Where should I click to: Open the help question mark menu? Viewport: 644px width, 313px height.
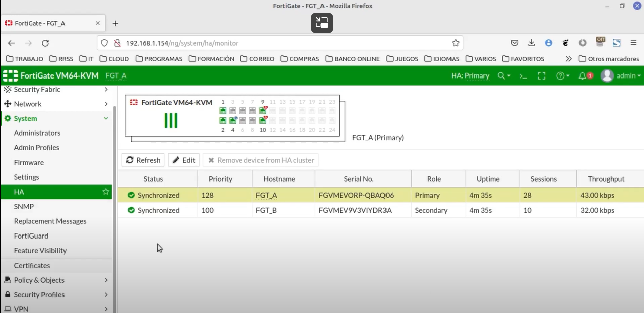click(x=562, y=76)
